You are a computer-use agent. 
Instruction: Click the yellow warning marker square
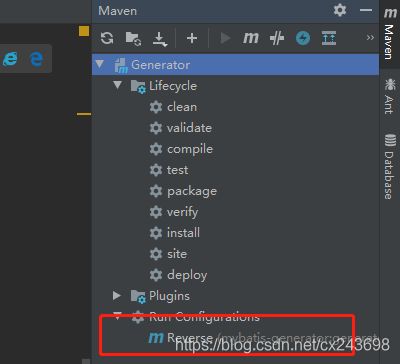click(x=84, y=31)
